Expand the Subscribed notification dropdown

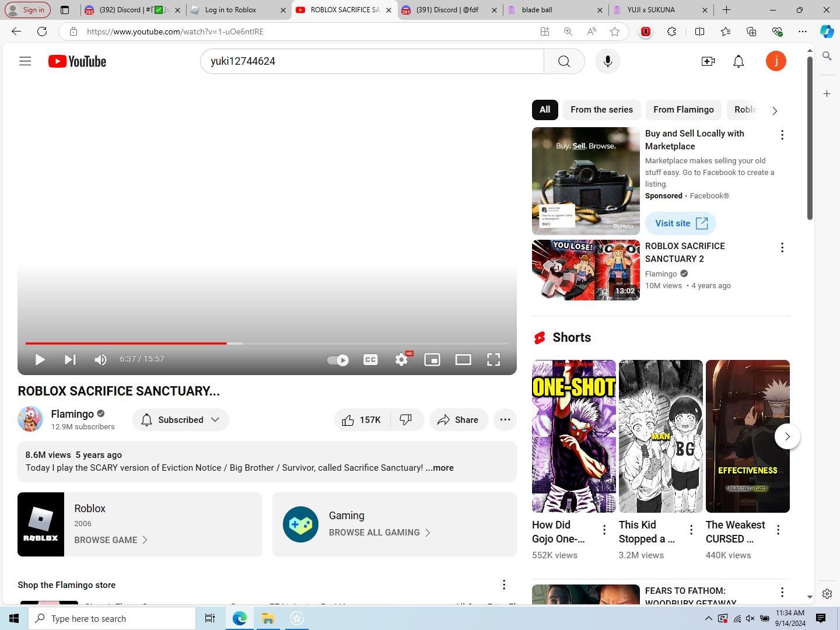[181, 420]
